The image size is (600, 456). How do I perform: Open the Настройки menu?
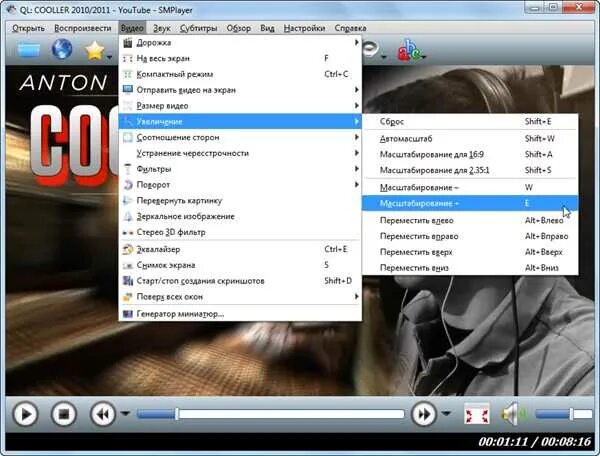tap(304, 28)
